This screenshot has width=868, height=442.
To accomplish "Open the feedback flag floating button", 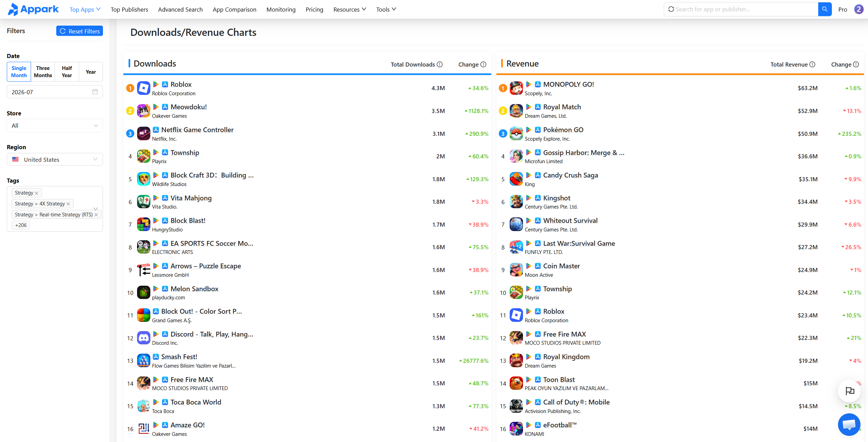I will coord(850,391).
